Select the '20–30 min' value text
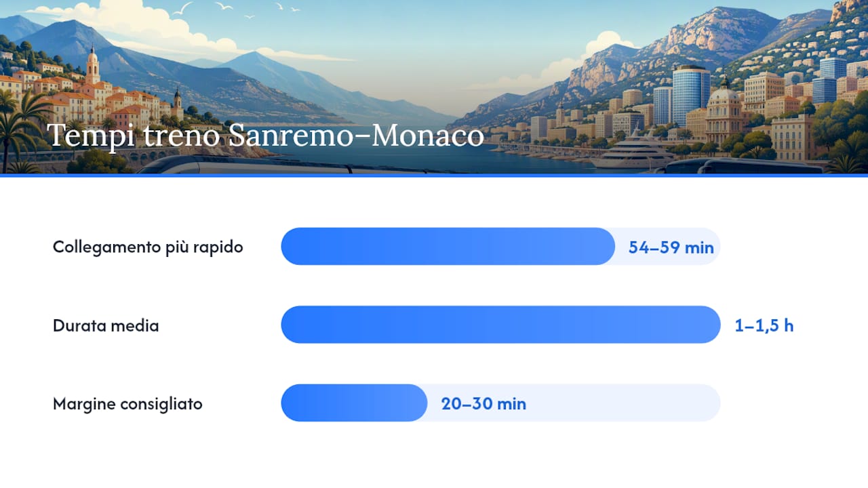 484,404
